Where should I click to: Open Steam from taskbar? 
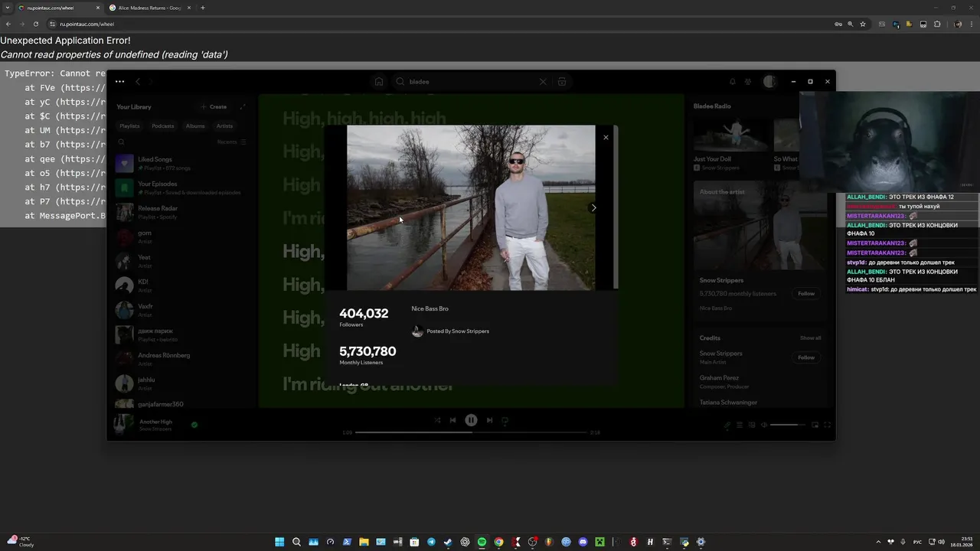point(448,542)
